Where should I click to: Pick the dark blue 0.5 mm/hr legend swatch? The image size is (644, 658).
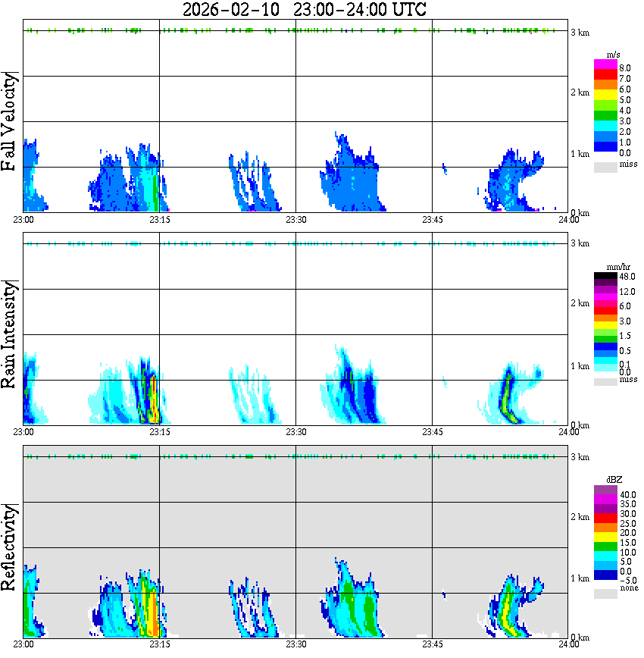[605, 346]
